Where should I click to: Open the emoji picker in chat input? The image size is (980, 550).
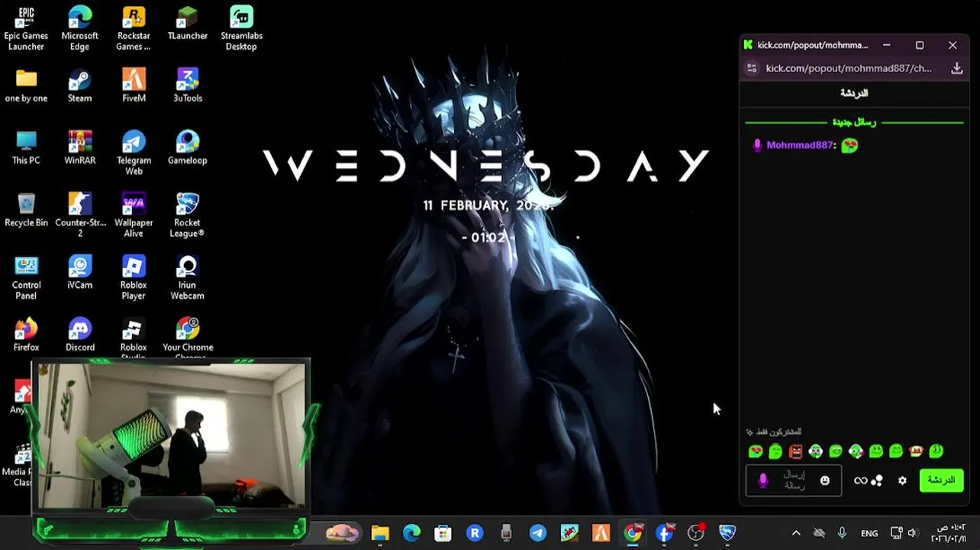point(824,480)
